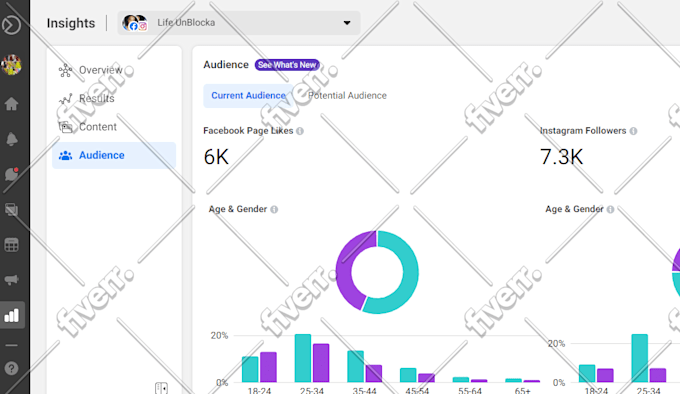
Task: Go to Home via the house icon
Action: 11,104
